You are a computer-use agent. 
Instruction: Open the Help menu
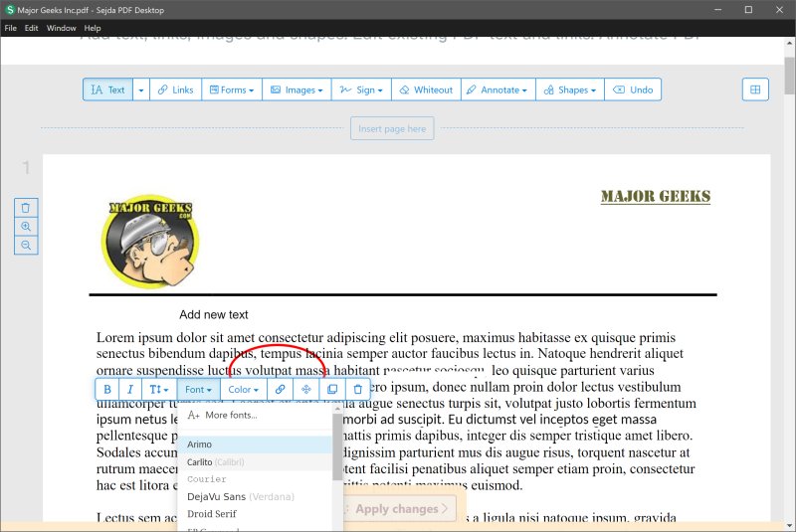[x=93, y=28]
